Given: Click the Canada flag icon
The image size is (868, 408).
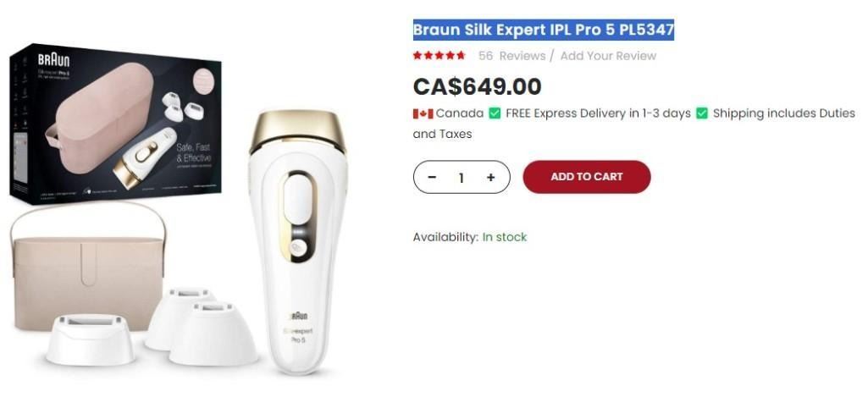Looking at the screenshot, I should coord(423,113).
